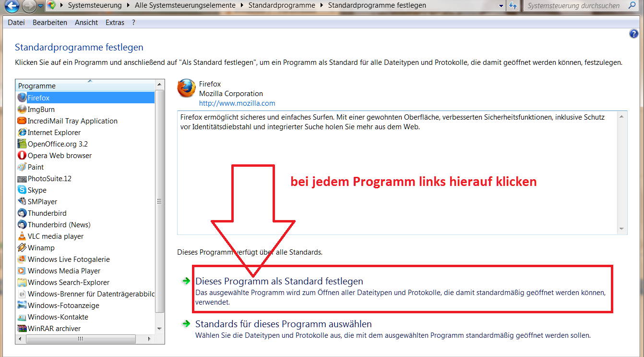This screenshot has height=357, width=644.
Task: Click the program list horizontal scrollbar thumb
Action: click(x=80, y=339)
